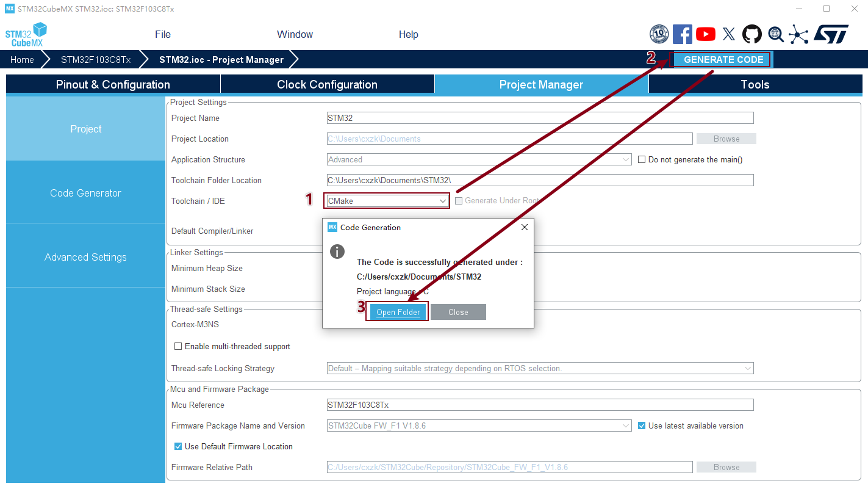
Task: Click the Project Name input field
Action: coord(540,118)
